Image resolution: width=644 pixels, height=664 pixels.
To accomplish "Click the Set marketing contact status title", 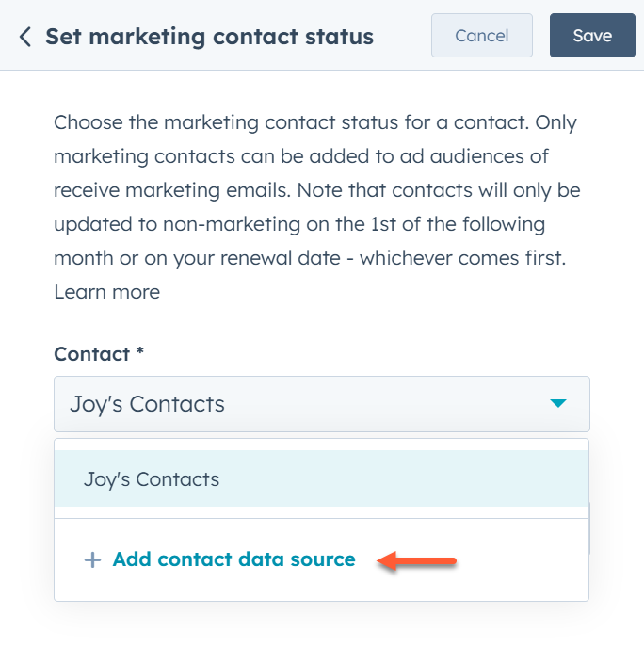I will (209, 37).
